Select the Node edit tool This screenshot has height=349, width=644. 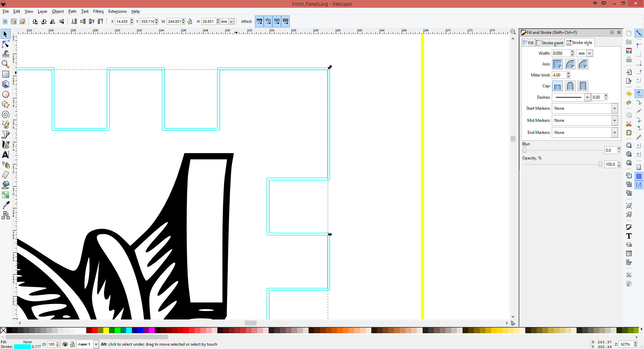click(x=5, y=44)
